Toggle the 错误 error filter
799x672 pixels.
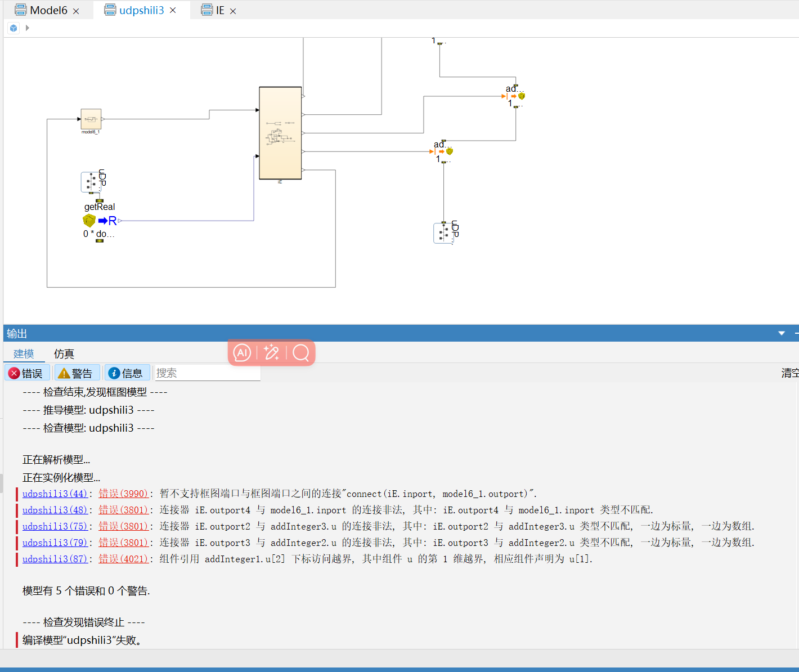pyautogui.click(x=27, y=373)
